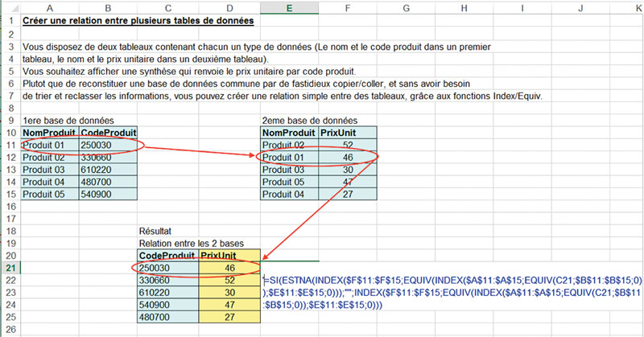Click price 47 in second table

point(348,182)
